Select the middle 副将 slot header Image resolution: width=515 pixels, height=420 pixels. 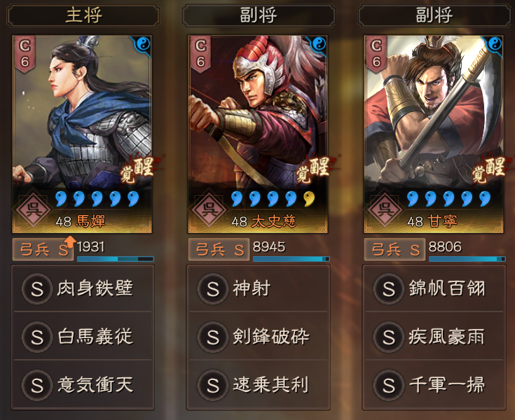[259, 15]
